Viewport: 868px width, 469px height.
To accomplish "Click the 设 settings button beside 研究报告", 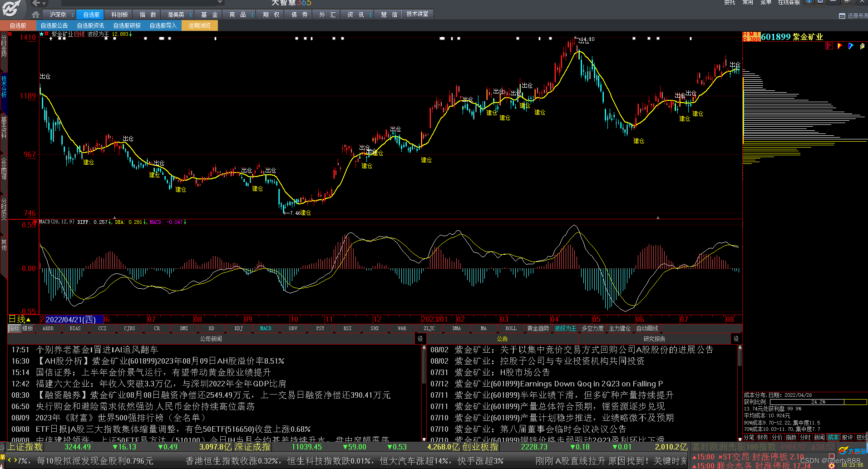I will [736, 339].
